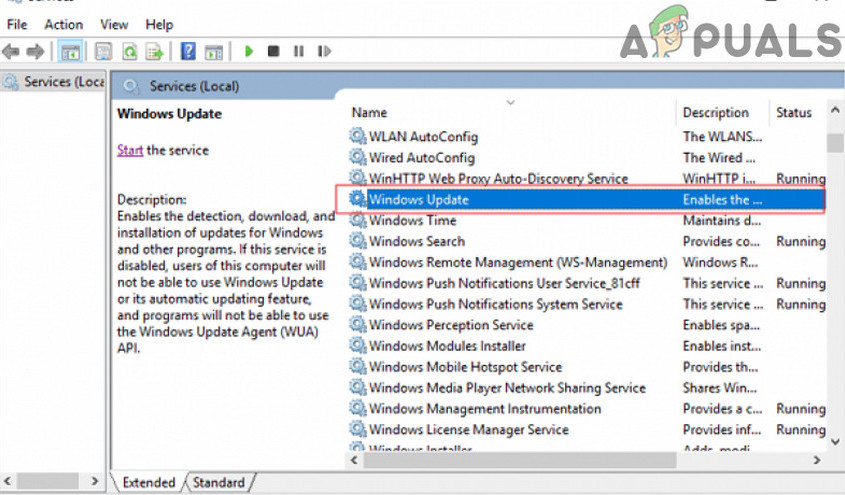845x495 pixels.
Task: Click gear icon beside Windows Update
Action: (x=357, y=199)
